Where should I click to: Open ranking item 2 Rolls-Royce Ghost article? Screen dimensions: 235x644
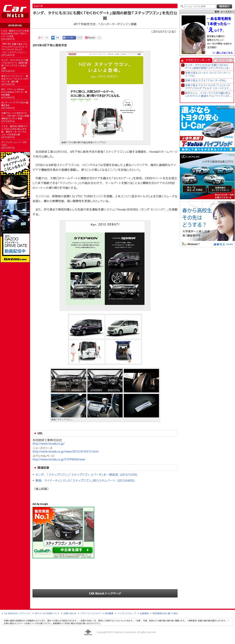pos(208,74)
